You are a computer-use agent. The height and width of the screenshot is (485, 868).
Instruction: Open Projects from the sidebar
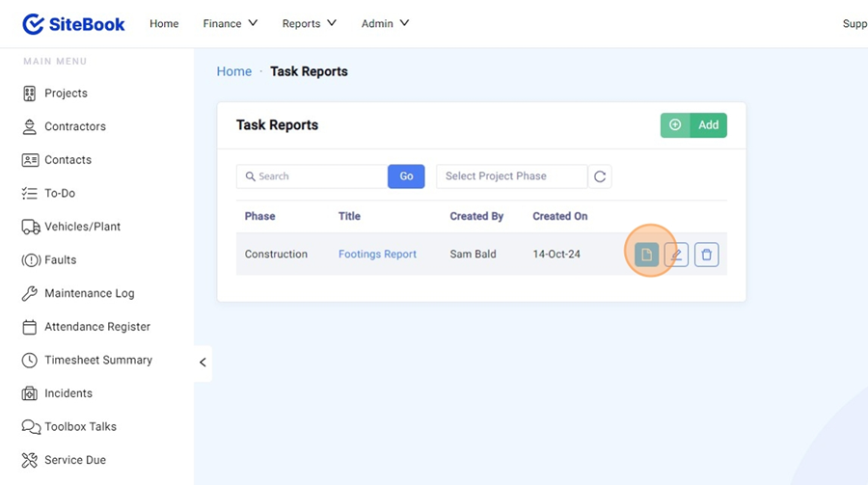pyautogui.click(x=66, y=94)
